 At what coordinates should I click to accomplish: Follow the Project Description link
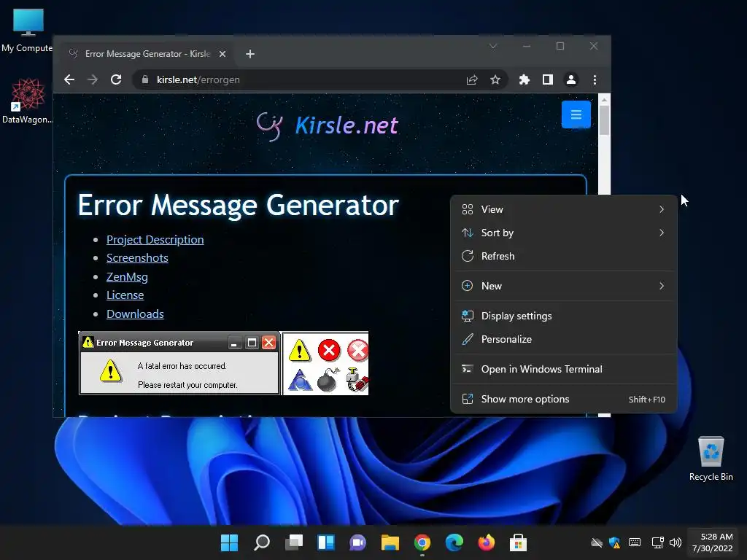pyautogui.click(x=155, y=239)
